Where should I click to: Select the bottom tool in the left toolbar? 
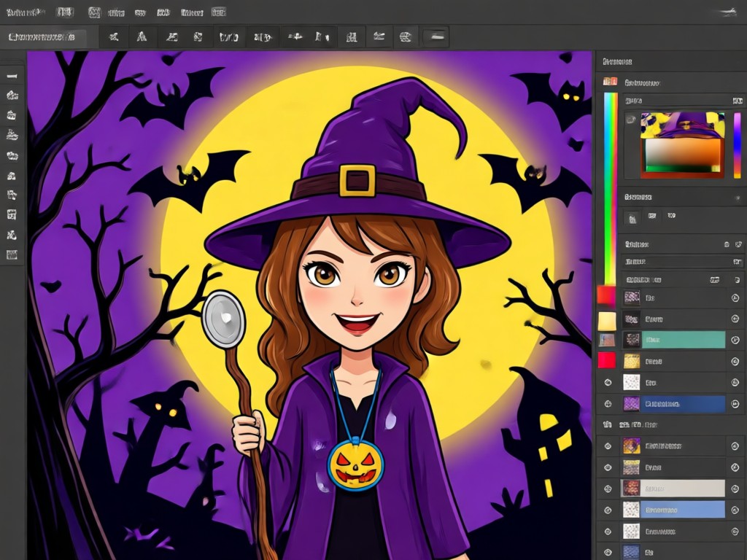pyautogui.click(x=12, y=254)
